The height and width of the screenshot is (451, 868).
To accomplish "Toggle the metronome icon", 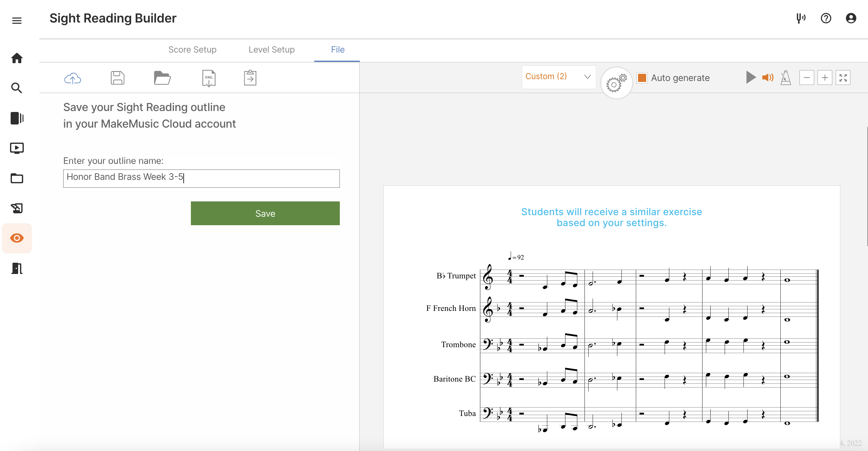I will 785,78.
